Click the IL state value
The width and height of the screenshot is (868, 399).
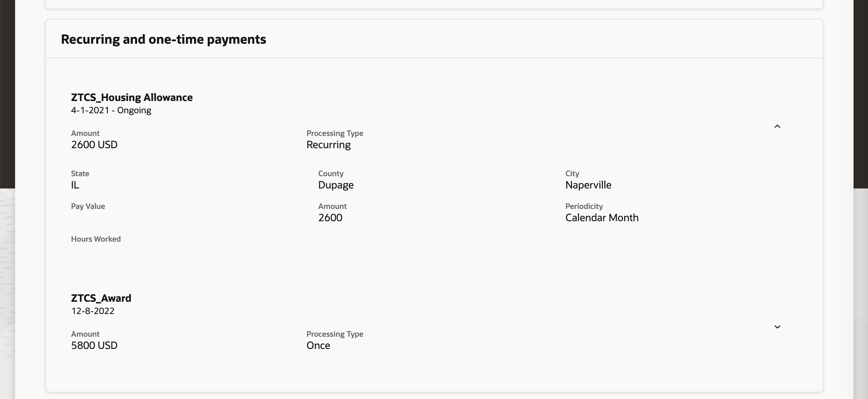click(x=75, y=185)
